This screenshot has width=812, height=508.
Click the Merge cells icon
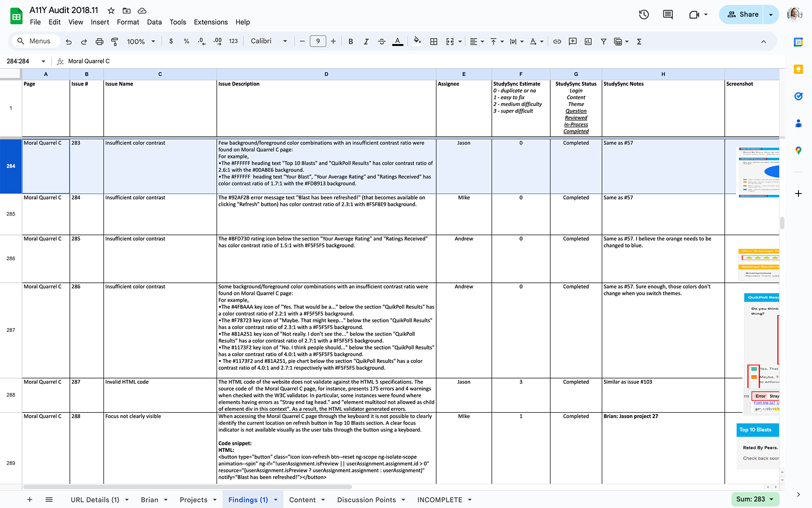click(450, 42)
